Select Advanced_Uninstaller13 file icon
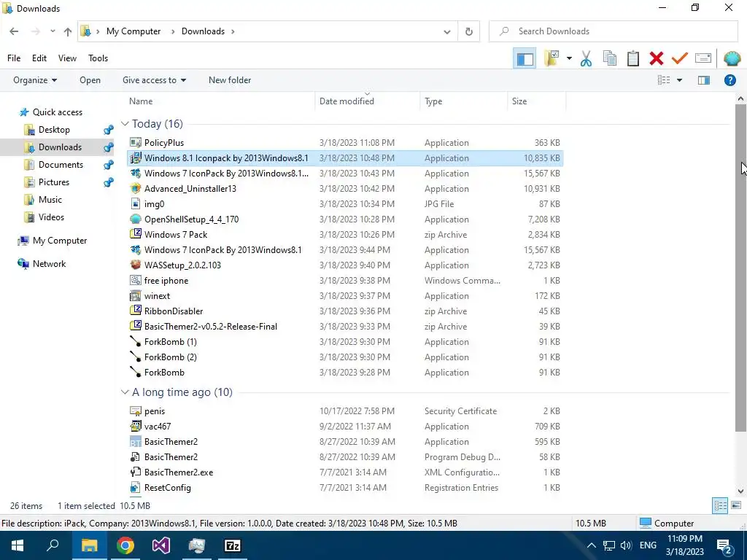 135,189
